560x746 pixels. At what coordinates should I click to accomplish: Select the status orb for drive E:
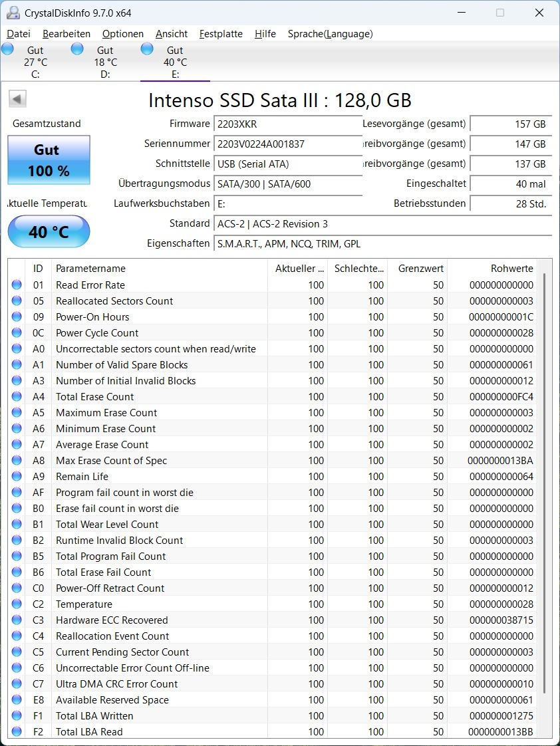(147, 49)
